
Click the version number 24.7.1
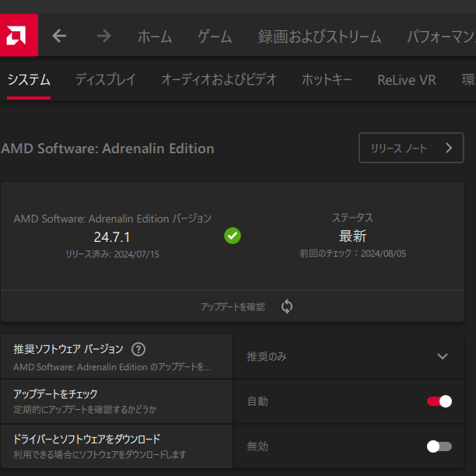tap(112, 237)
